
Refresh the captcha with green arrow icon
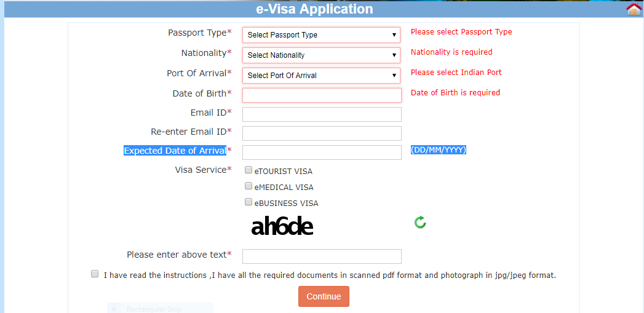point(420,223)
